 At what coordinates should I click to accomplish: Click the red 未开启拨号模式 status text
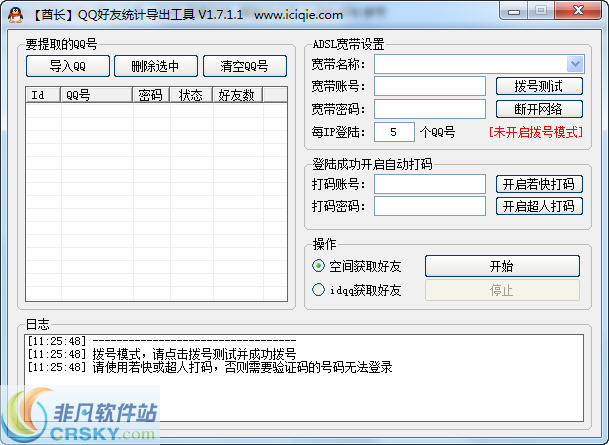(x=536, y=132)
